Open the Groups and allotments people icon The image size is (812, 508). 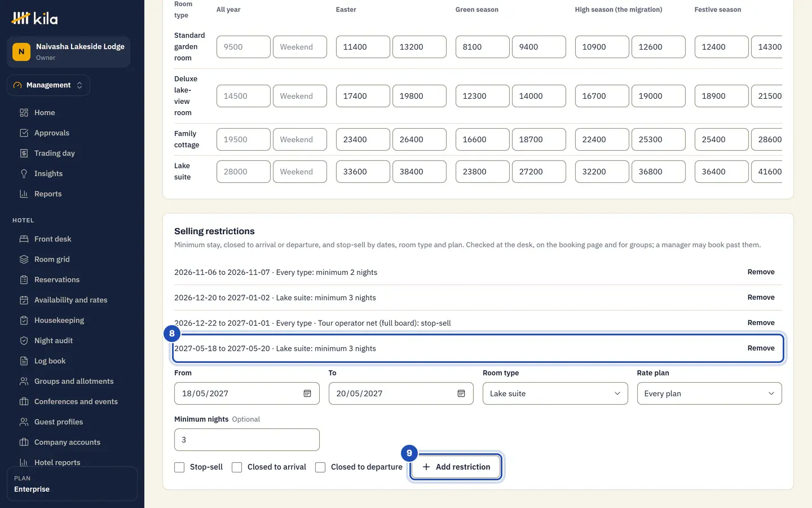(24, 382)
